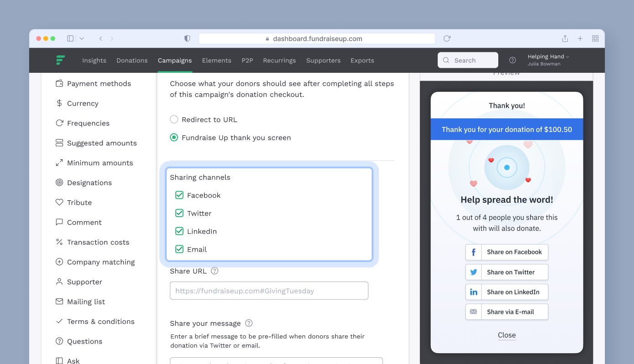The width and height of the screenshot is (634, 364).
Task: Click the Company matching plus icon
Action: point(59,262)
